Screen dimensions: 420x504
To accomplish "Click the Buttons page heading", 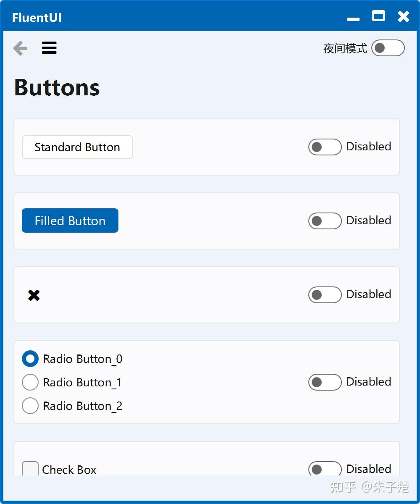I will pyautogui.click(x=57, y=87).
